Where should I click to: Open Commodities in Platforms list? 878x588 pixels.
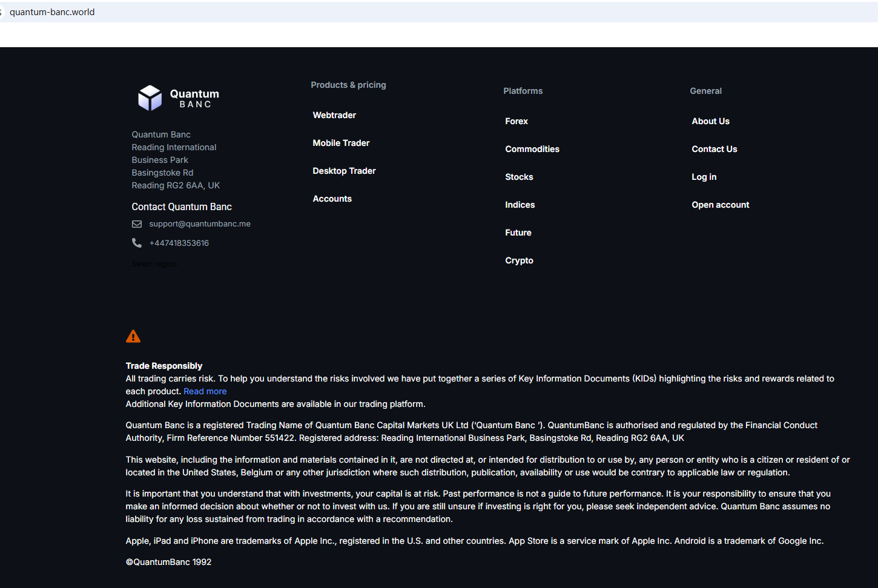click(532, 149)
